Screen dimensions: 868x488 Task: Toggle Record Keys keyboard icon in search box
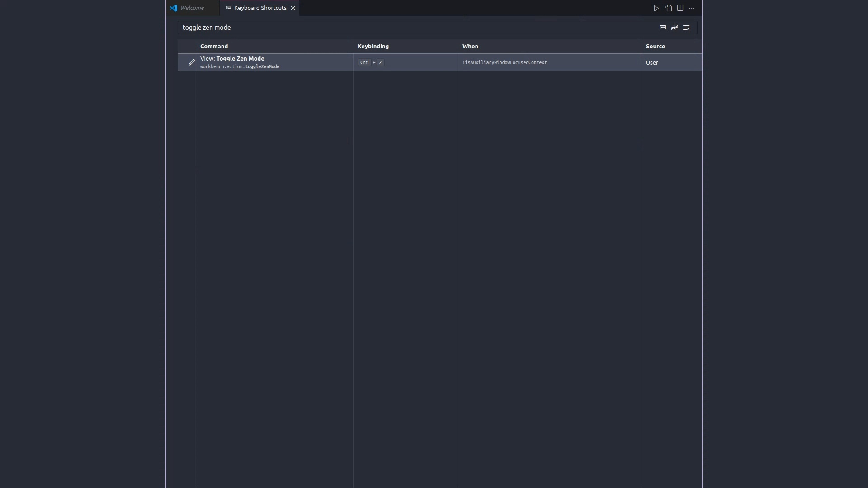pyautogui.click(x=663, y=28)
